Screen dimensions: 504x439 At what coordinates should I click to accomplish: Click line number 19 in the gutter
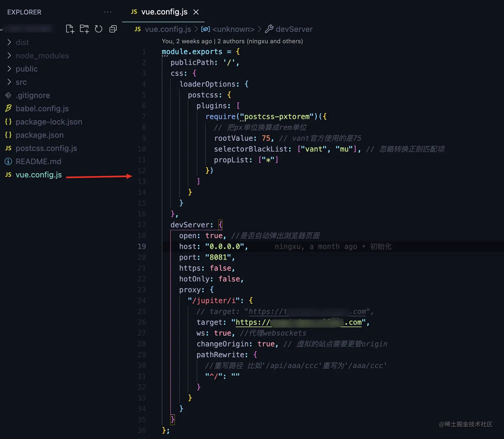click(142, 246)
